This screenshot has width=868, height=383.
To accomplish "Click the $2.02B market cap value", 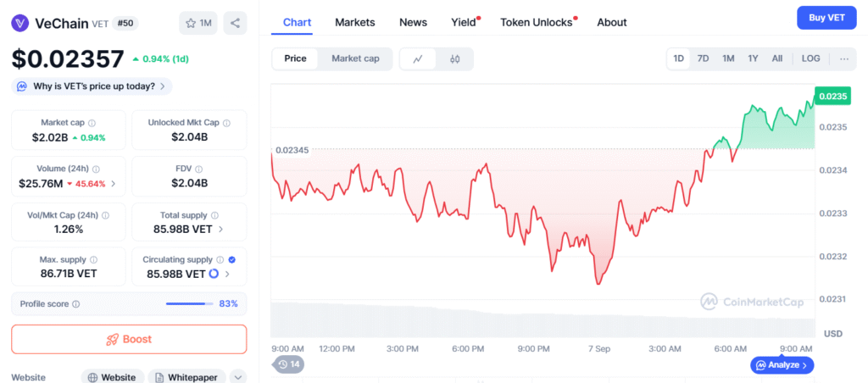I will pyautogui.click(x=50, y=137).
